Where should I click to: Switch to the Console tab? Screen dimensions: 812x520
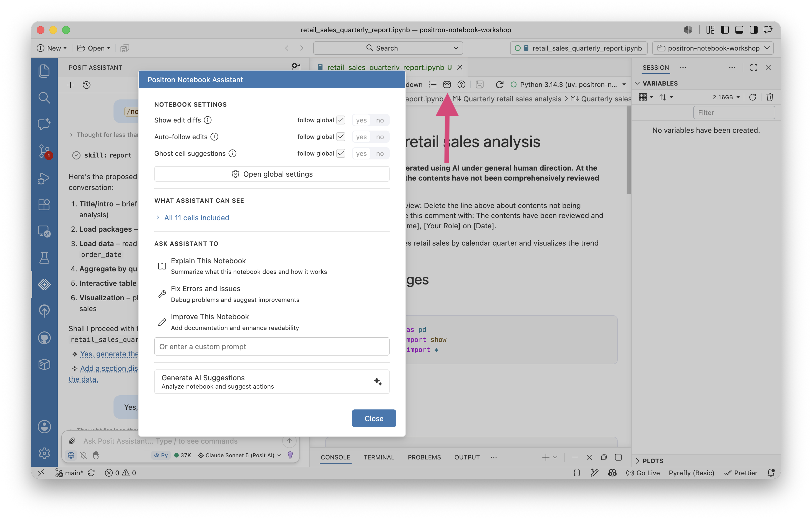[335, 457]
